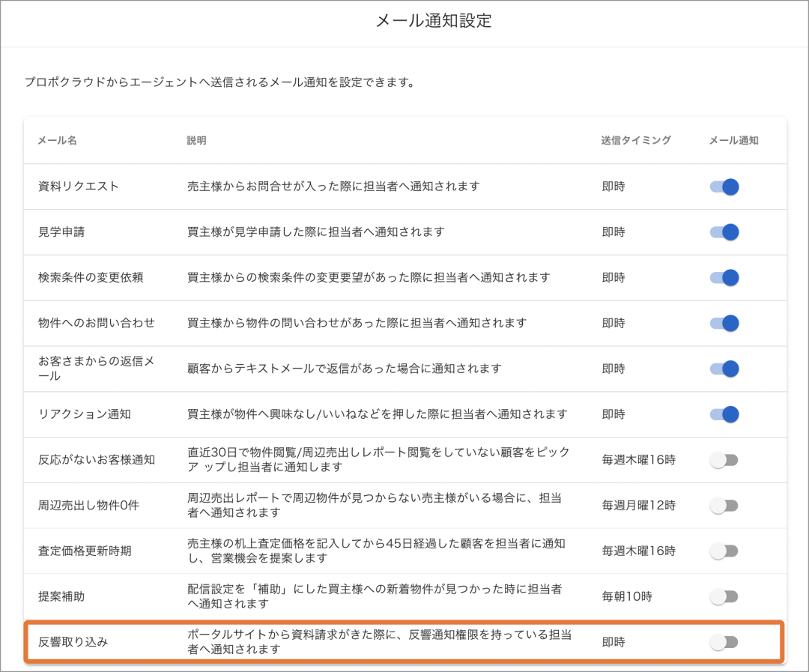Image resolution: width=809 pixels, height=672 pixels.
Task: Select お客さまからの返信メール row name
Action: pos(96,369)
